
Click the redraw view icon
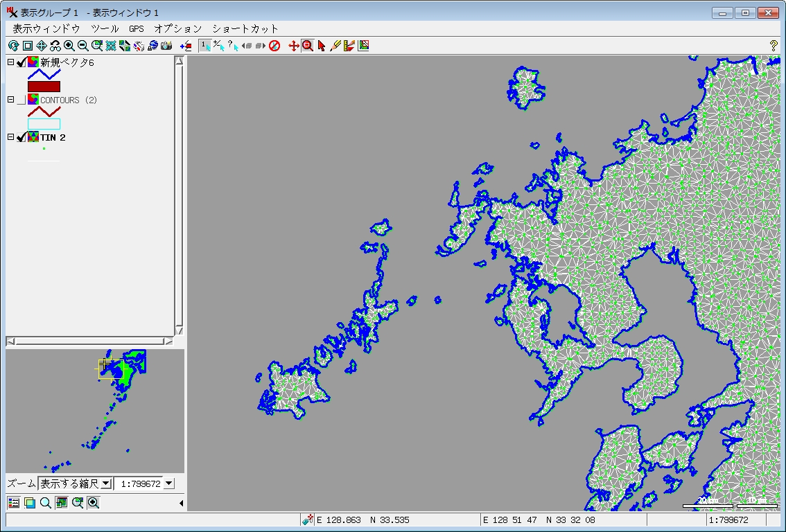click(x=13, y=46)
